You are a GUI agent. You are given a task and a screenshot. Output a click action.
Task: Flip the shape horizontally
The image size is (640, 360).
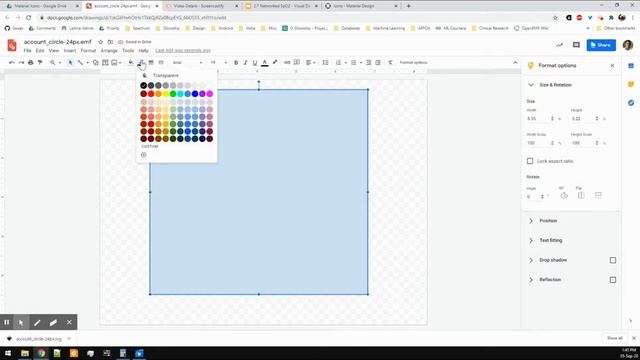(x=581, y=196)
